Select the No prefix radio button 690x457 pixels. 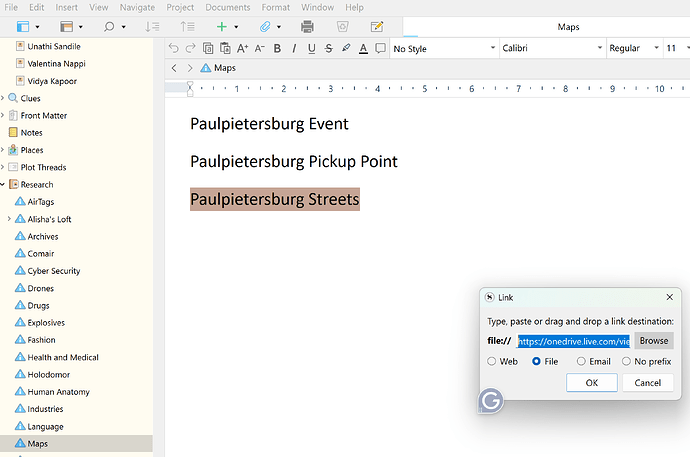(626, 362)
